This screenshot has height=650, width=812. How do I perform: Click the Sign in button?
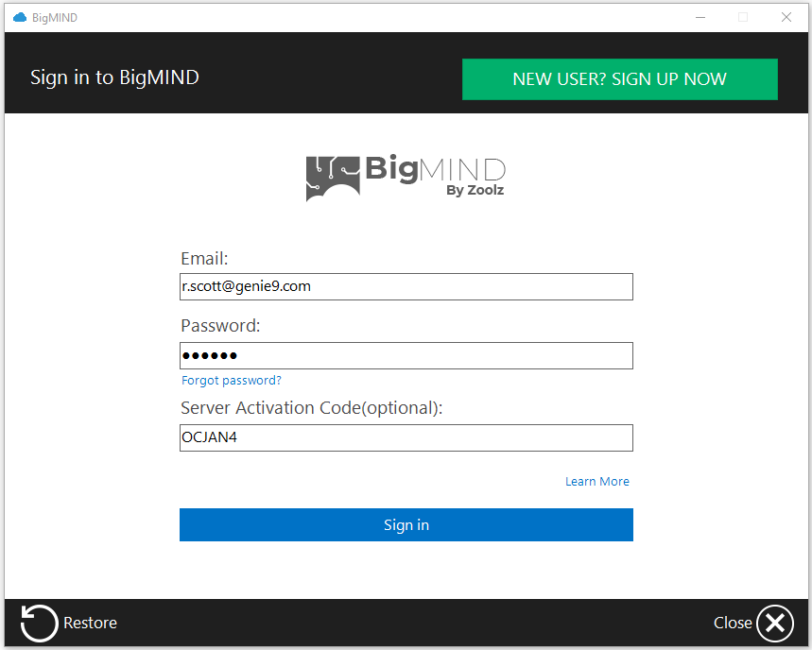(406, 524)
